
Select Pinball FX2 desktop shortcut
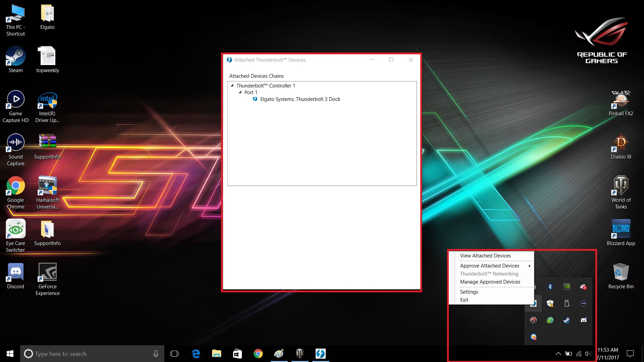[x=621, y=104]
